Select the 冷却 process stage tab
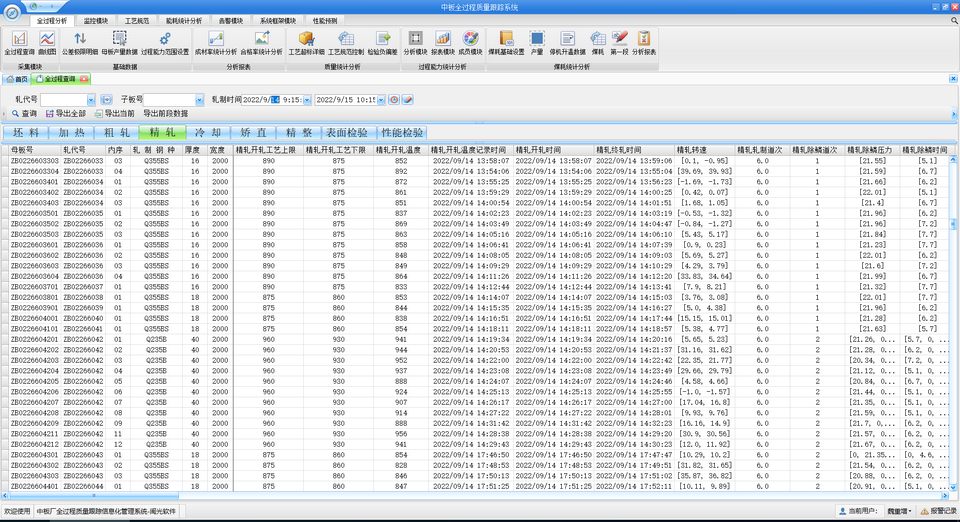 pyautogui.click(x=208, y=132)
